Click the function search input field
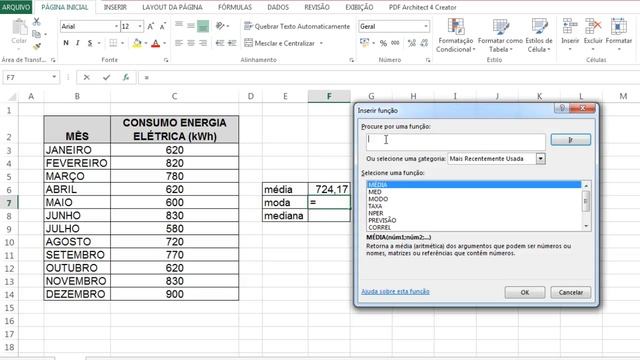The image size is (640, 360). (x=455, y=142)
